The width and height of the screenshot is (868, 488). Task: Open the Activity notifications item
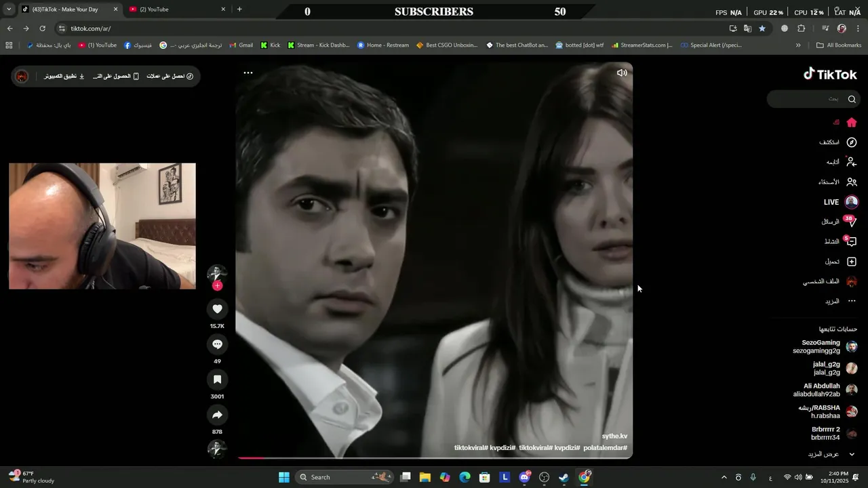841,241
